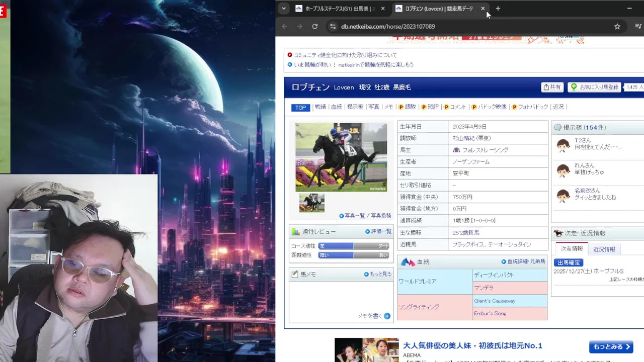The image size is (644, 362).
Task: Open コミュニティ健全化に向けた取り組みについて link
Action: 345,55
